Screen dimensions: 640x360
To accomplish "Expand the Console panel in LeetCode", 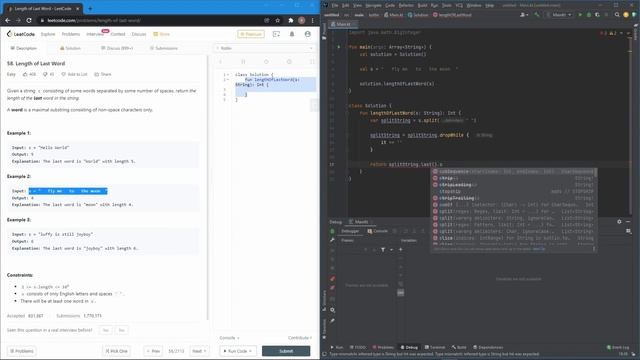I will 229,338.
